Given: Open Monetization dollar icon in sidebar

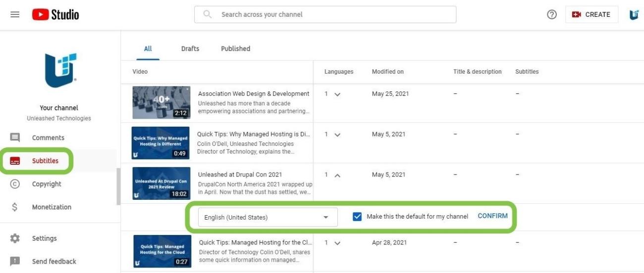Looking at the screenshot, I should 15,207.
